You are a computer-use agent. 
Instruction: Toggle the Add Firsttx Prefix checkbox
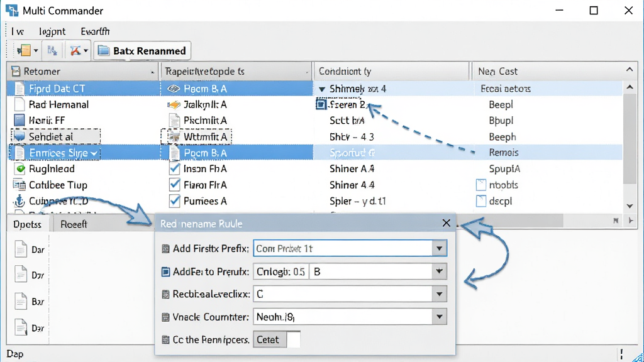165,249
